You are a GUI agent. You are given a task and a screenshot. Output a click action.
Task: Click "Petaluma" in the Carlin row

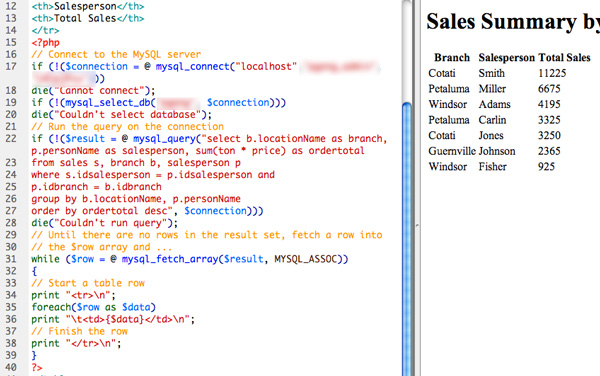coord(449,120)
